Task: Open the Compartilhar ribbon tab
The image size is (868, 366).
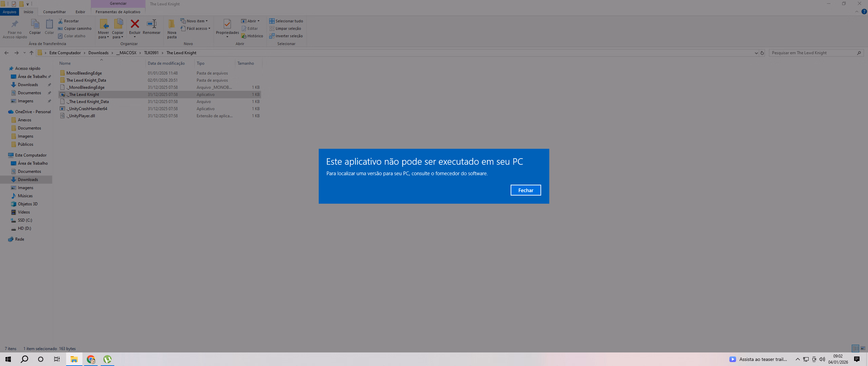Action: pyautogui.click(x=54, y=12)
